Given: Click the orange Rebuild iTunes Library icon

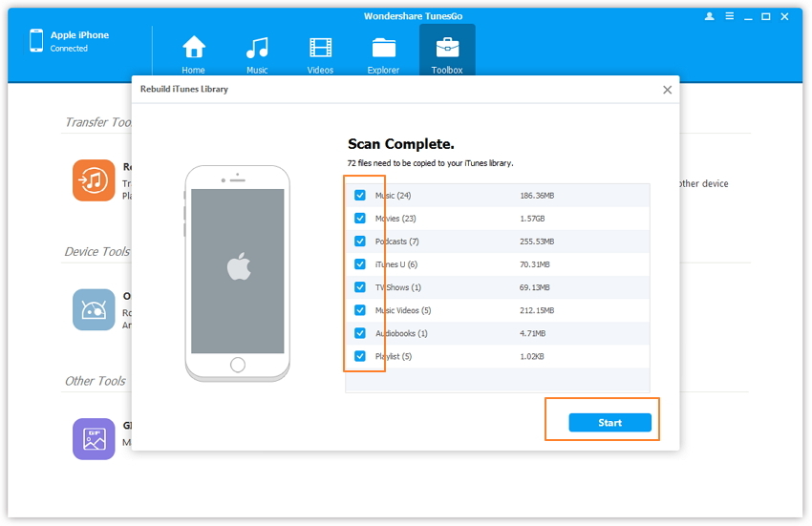Looking at the screenshot, I should pos(94,179).
